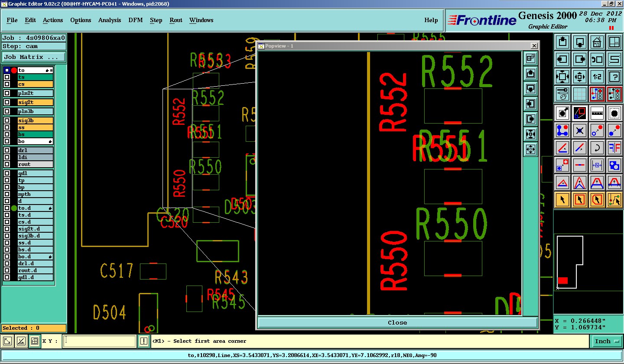The height and width of the screenshot is (364, 624).
Task: Select the arrow in red rectangle tool
Action: [x=580, y=199]
